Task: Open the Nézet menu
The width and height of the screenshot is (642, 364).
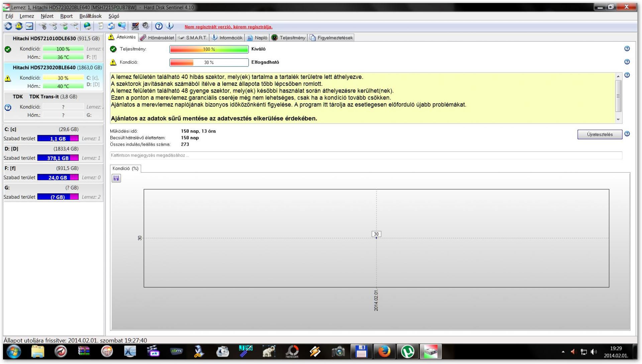Action: [x=47, y=16]
